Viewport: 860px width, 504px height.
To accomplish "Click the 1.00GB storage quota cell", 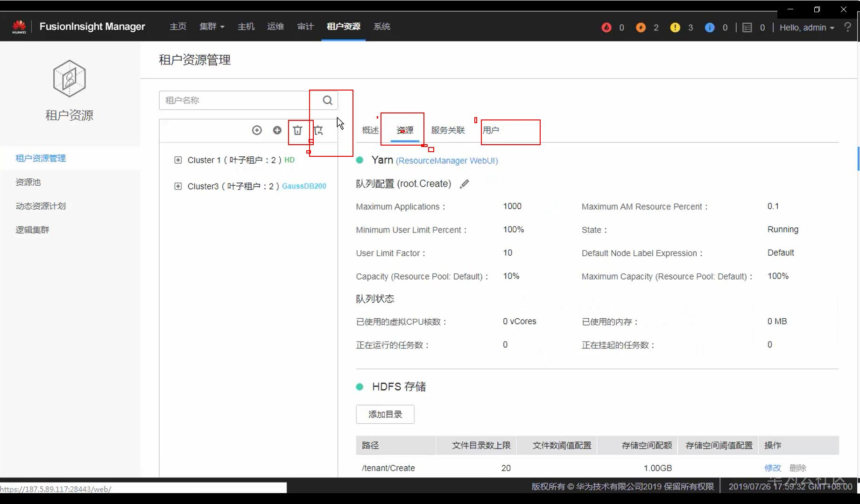I will 658,468.
